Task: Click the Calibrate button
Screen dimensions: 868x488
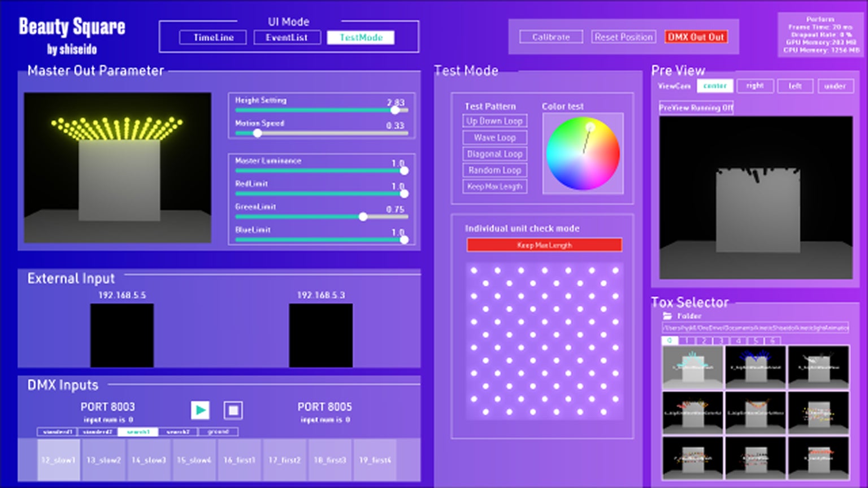Action: tap(551, 37)
